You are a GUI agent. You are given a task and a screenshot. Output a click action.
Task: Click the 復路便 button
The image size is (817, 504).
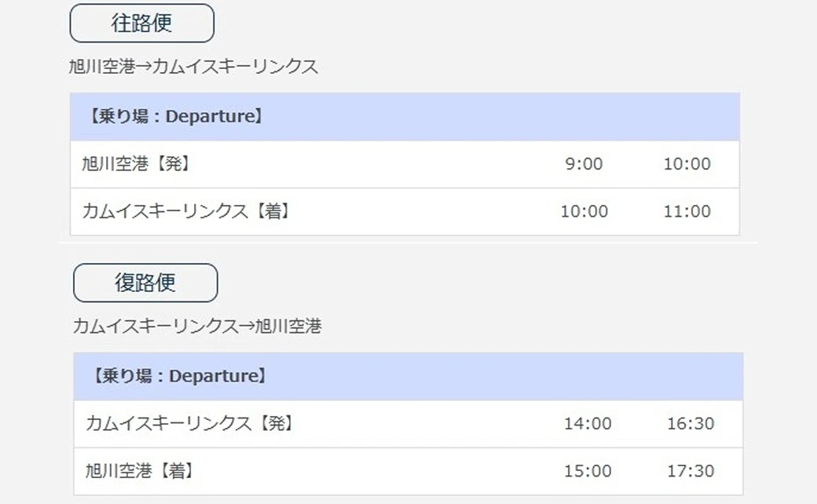pos(145,283)
